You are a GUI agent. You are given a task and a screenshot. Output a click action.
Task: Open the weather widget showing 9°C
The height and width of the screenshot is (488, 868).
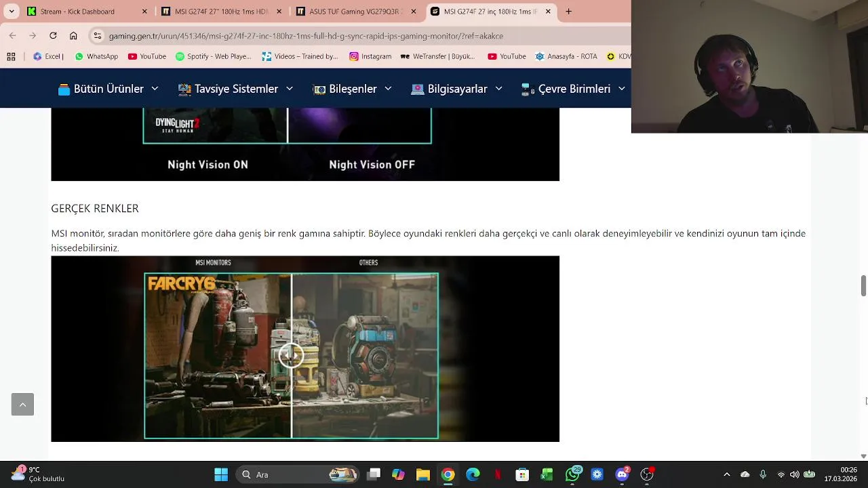[38, 474]
